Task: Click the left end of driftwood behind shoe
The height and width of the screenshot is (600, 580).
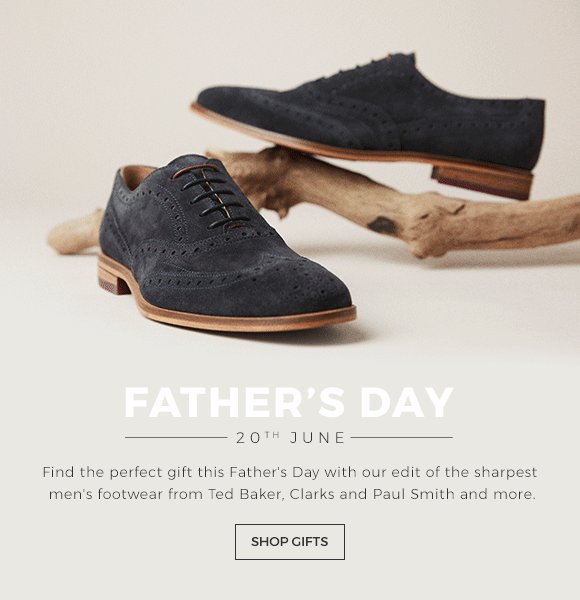Action: coord(73,234)
